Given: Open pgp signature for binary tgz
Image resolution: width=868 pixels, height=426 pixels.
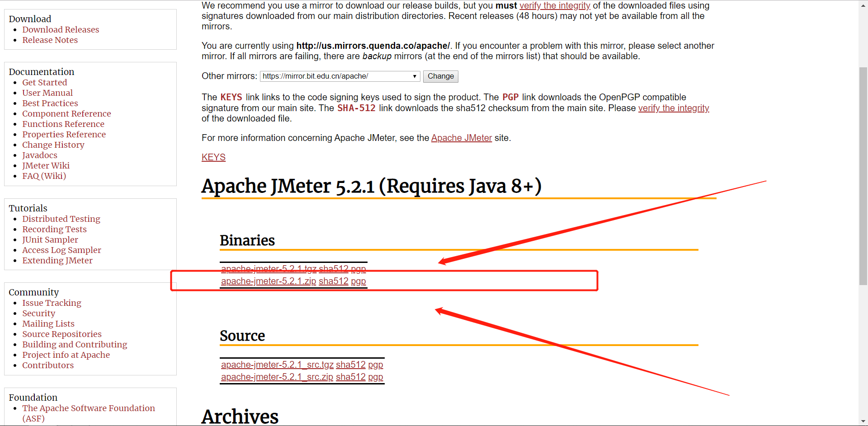Looking at the screenshot, I should (x=359, y=269).
